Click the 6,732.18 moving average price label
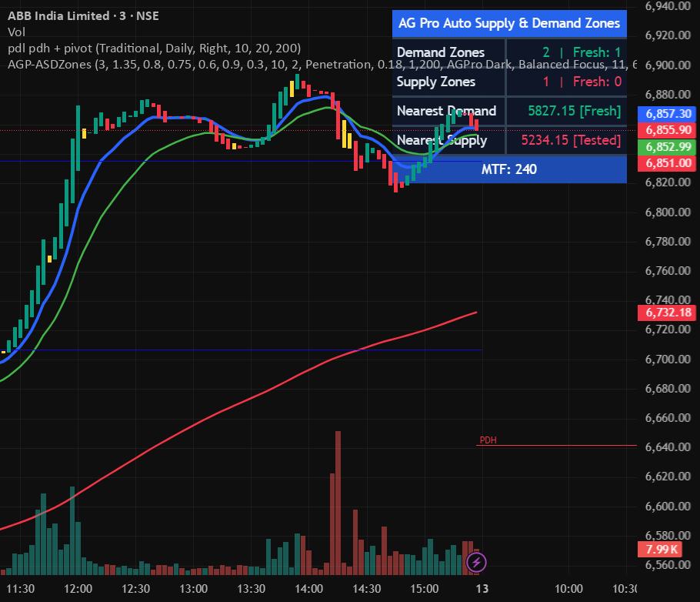The width and height of the screenshot is (700, 602). 667,313
